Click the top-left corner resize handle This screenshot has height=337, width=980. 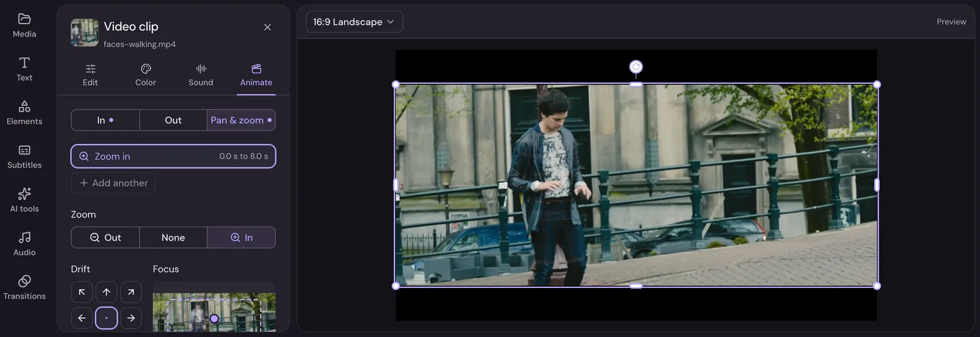pyautogui.click(x=396, y=85)
